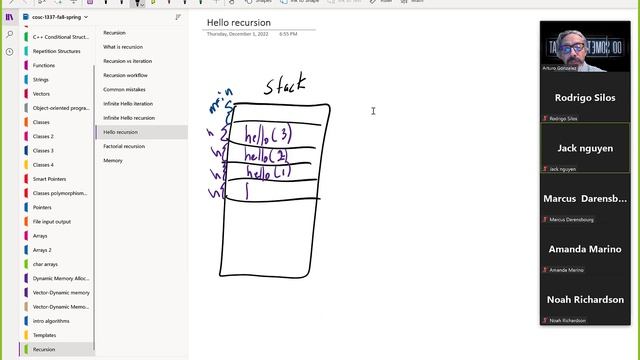Expand the cosc-1337-fall-spring notebook dropdown

click(86, 17)
